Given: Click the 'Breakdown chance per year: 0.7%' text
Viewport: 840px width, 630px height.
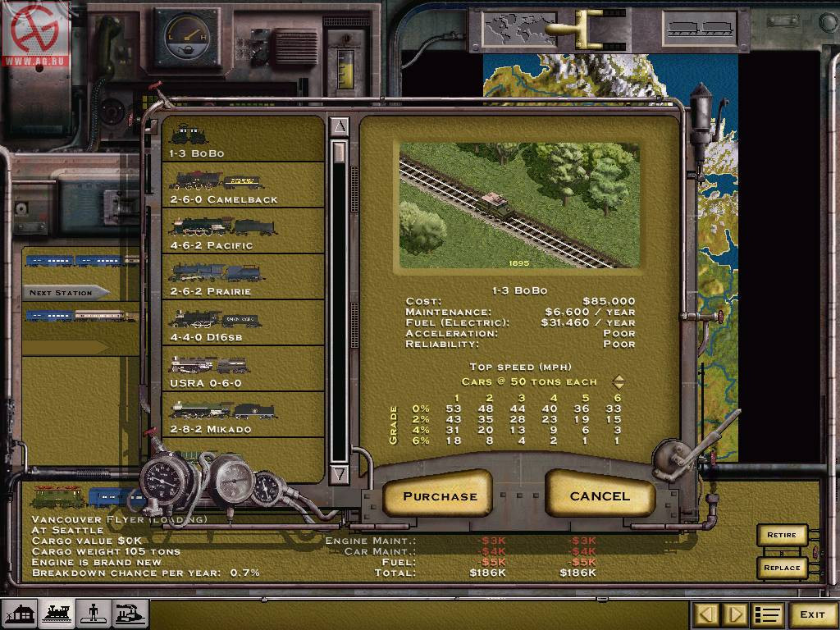Looking at the screenshot, I should tap(146, 573).
